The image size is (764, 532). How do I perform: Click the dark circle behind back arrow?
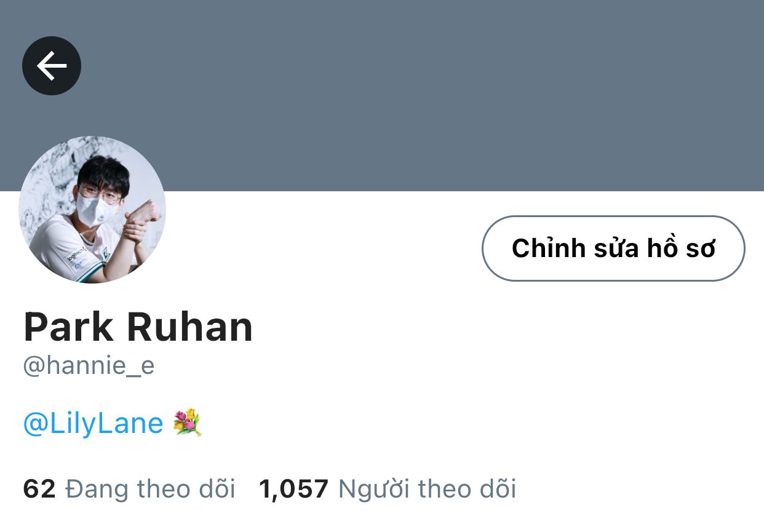(52, 66)
